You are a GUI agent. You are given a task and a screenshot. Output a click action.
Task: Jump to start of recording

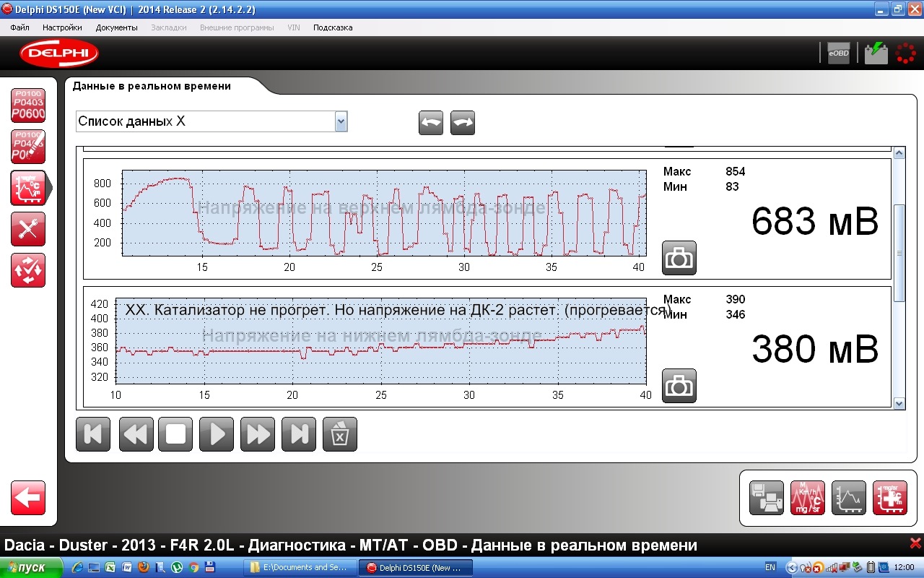click(93, 434)
